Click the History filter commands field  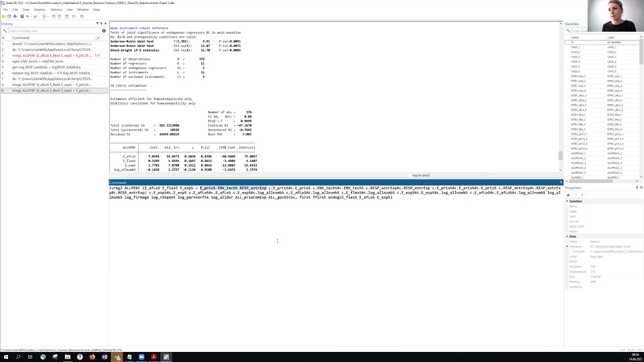pos(54,31)
